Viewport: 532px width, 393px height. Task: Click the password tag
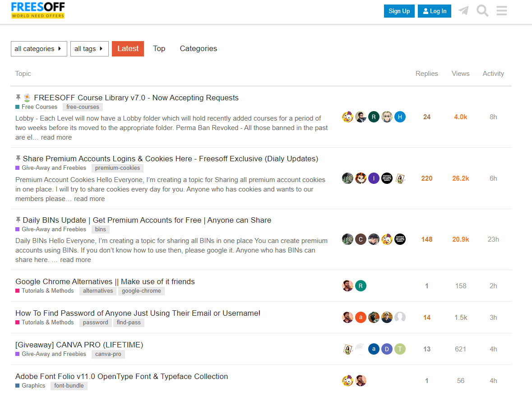95,323
